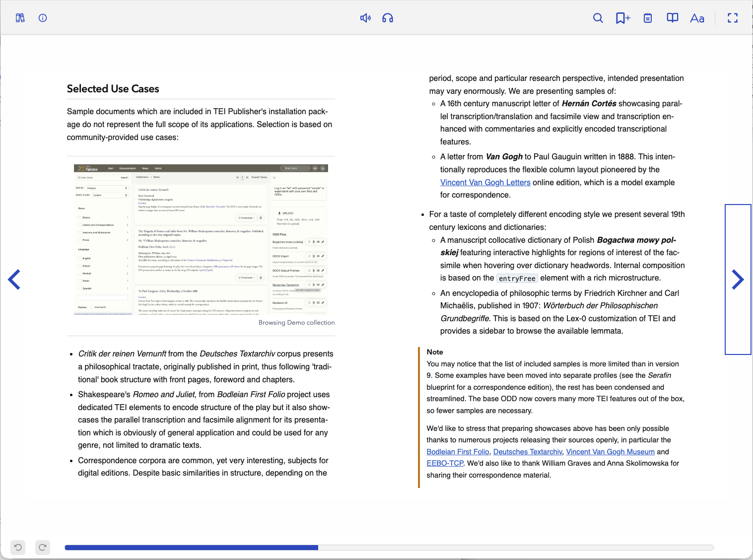Viewport: 753px width, 560px height.
Task: Click the 'Note' heading text
Action: point(435,352)
